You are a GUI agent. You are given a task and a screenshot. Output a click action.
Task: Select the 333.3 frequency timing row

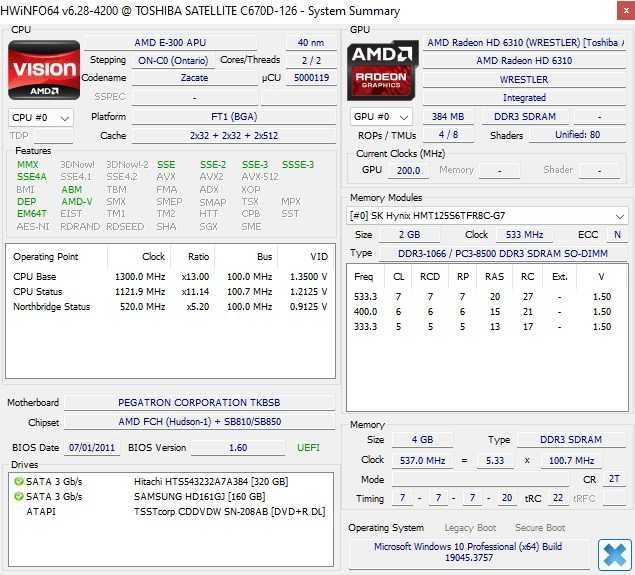pyautogui.click(x=485, y=327)
